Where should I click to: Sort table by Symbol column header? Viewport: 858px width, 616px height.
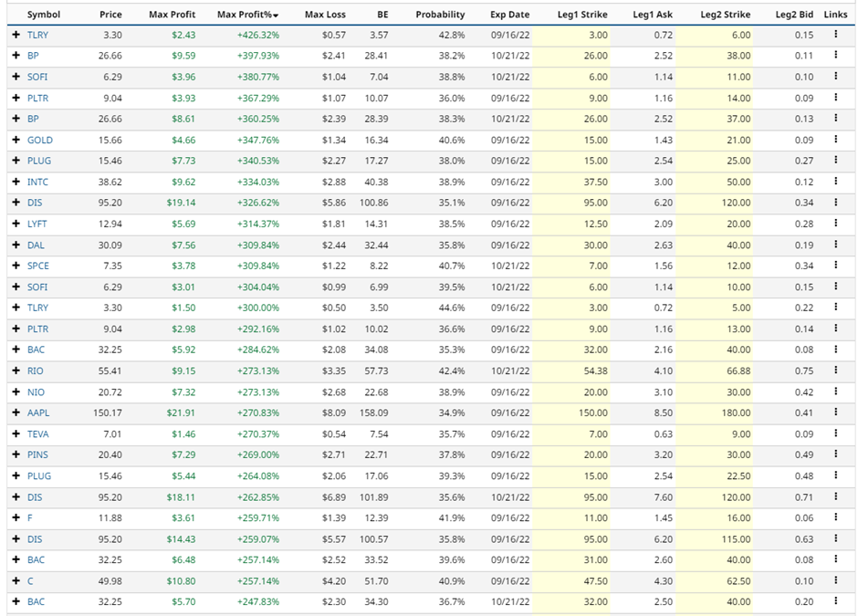[44, 15]
